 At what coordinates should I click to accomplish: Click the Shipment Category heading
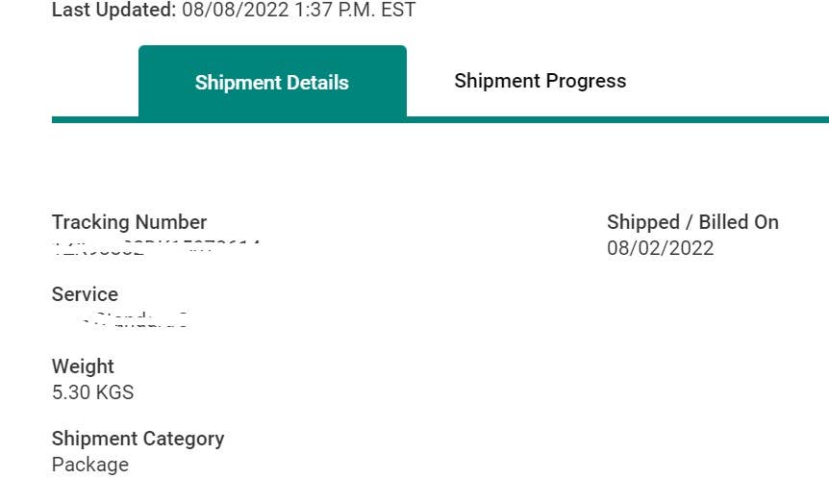pos(138,439)
